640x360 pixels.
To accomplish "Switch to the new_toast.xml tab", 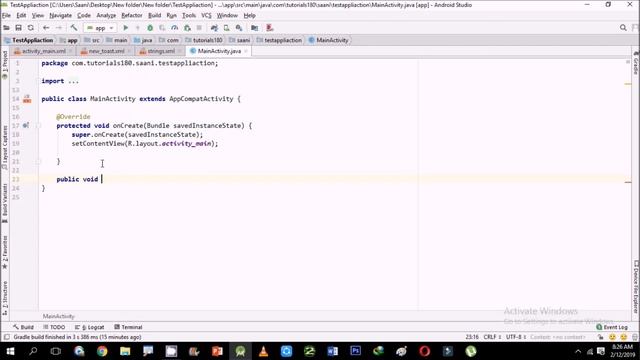I will (x=106, y=51).
